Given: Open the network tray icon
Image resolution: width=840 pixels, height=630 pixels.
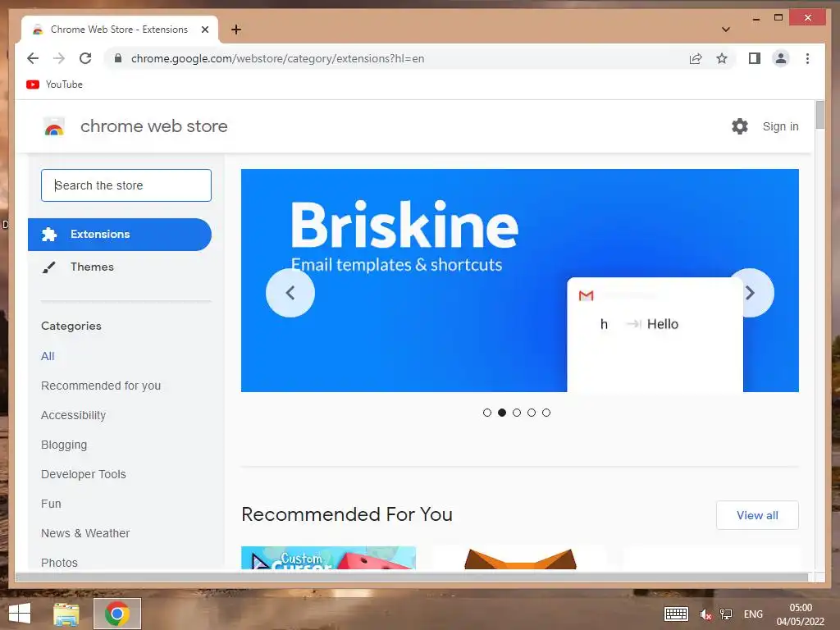Looking at the screenshot, I should [726, 614].
